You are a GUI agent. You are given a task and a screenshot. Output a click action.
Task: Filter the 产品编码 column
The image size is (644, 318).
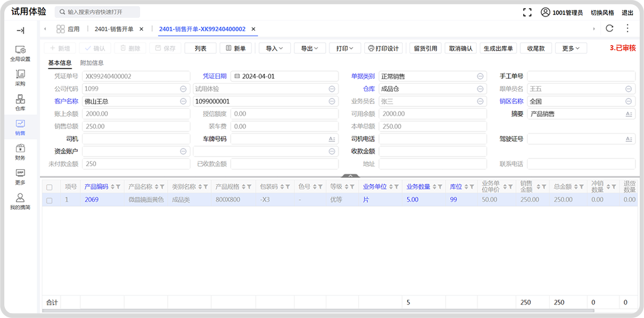[x=118, y=187]
